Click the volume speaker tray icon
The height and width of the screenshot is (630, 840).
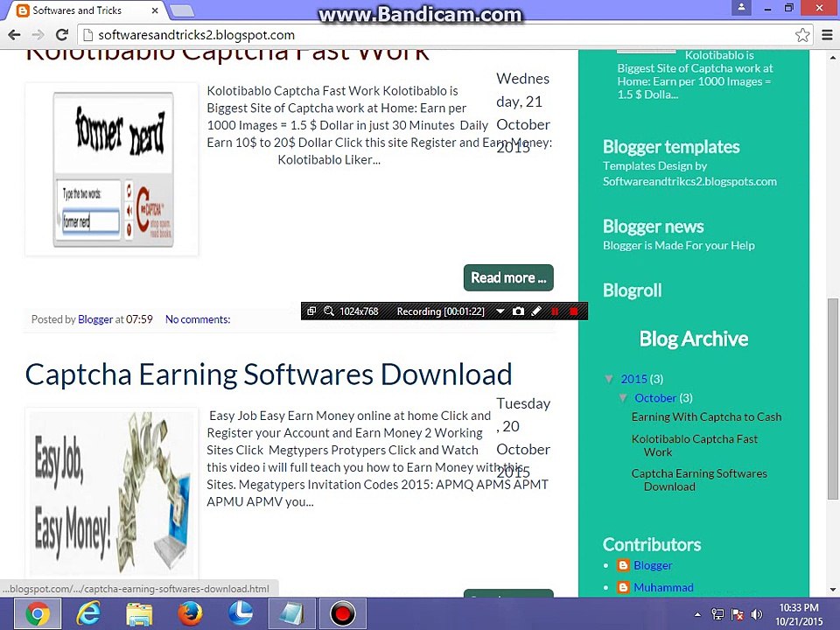756,614
